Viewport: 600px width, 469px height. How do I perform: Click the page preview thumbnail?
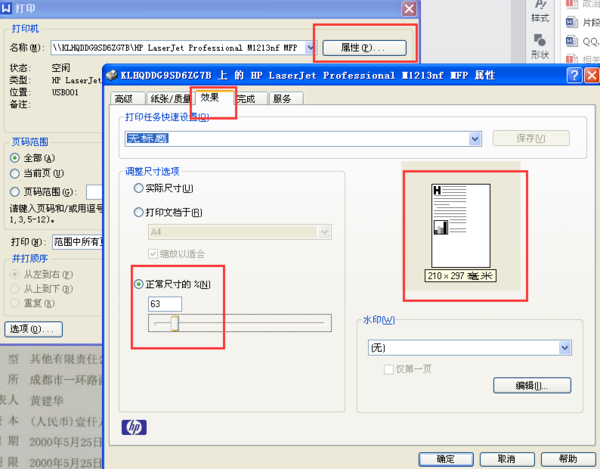pos(461,226)
